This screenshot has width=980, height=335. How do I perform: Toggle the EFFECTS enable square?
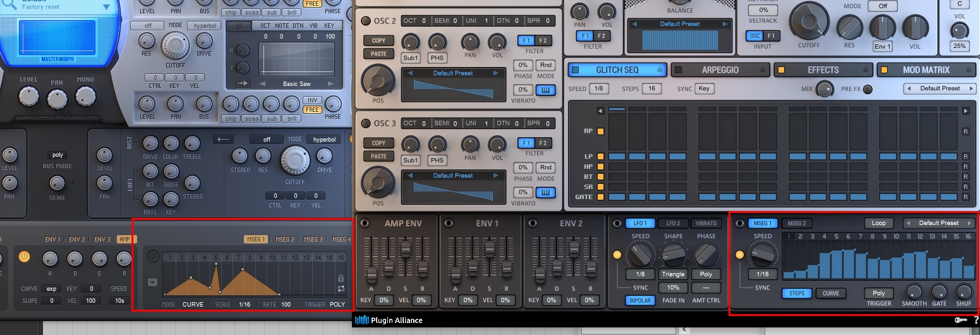pyautogui.click(x=781, y=70)
